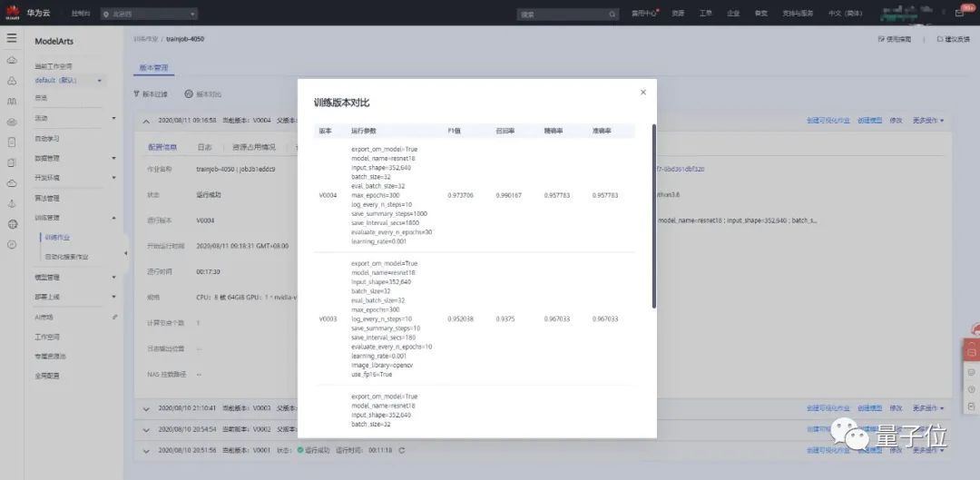Expand the V0001 version row chevron
Viewport: 980px width, 480px height.
click(x=146, y=451)
